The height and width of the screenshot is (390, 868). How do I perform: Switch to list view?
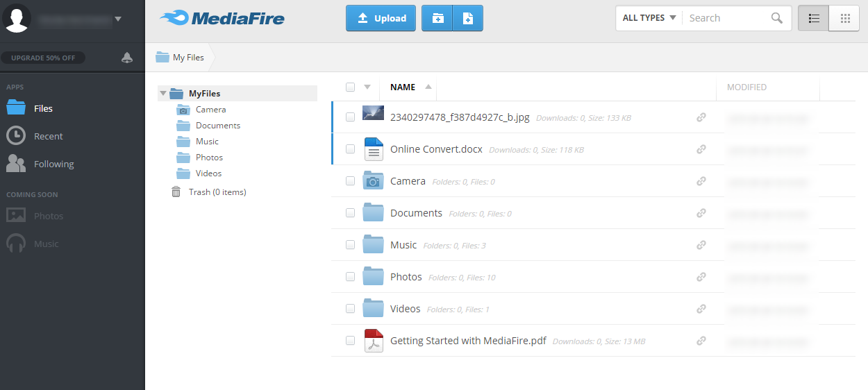814,18
